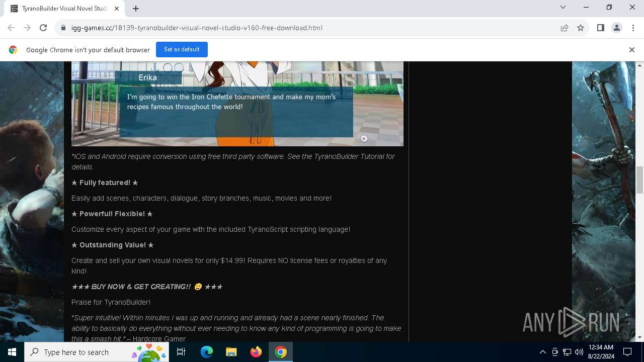Open the Chrome profile menu
Image resolution: width=644 pixels, height=362 pixels.
616,28
